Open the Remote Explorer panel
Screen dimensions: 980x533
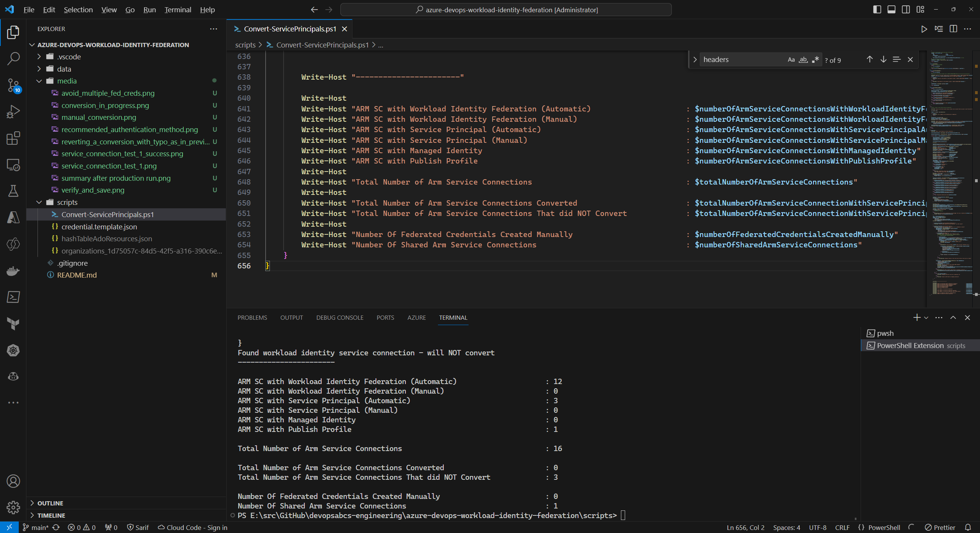click(13, 165)
